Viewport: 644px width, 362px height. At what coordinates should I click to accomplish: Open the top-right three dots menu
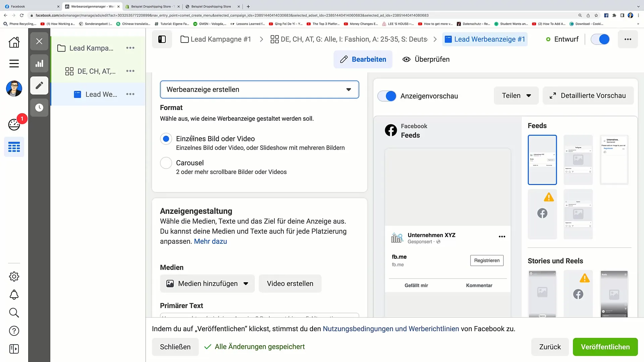[628, 39]
